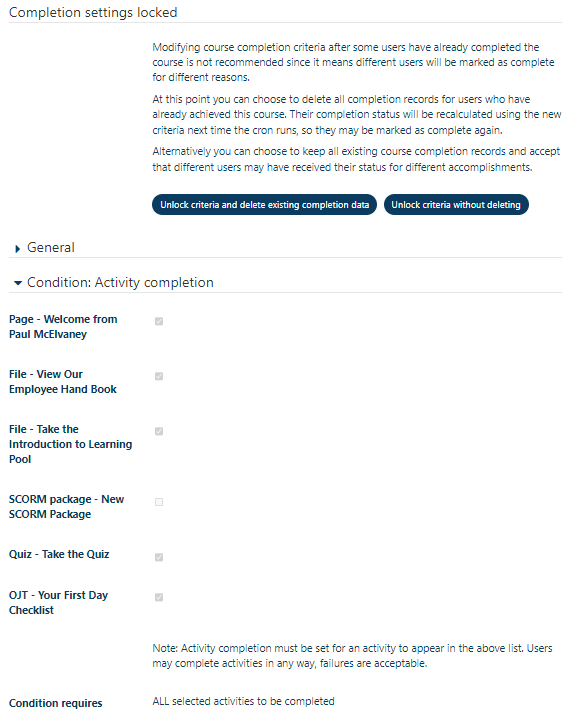Click the Quiz - Take the Quiz label
Screen dimensions: 576x714
pyautogui.click(x=59, y=554)
